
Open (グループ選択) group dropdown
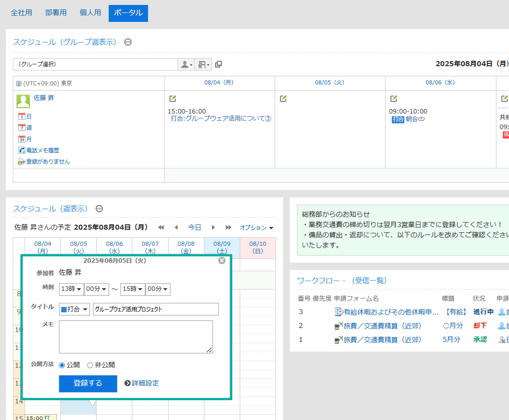95,64
